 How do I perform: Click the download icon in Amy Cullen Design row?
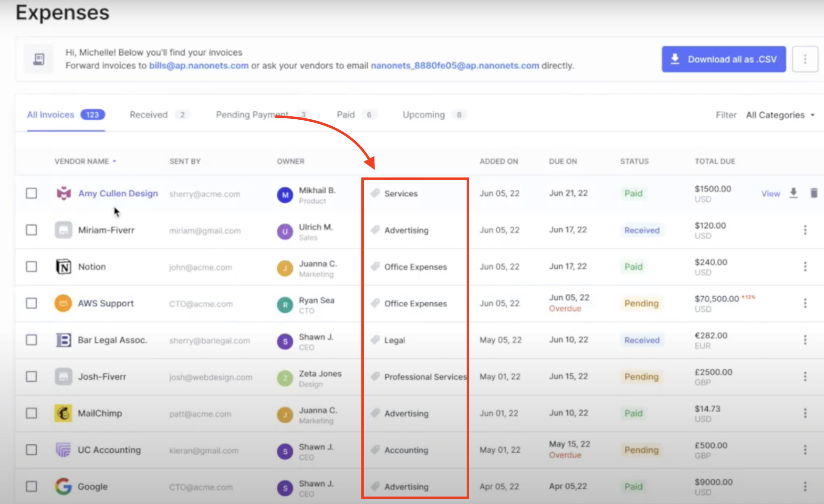point(793,193)
